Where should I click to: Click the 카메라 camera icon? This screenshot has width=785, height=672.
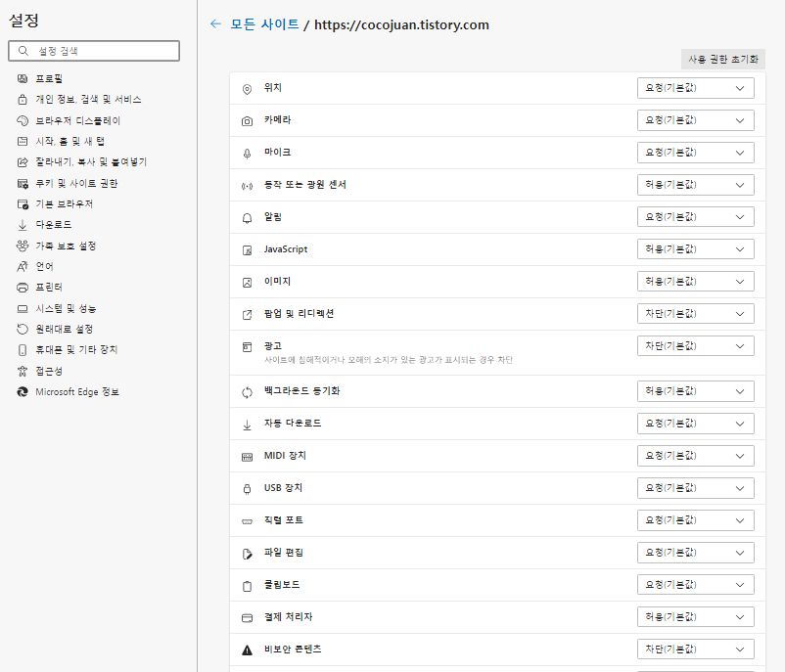click(x=246, y=119)
